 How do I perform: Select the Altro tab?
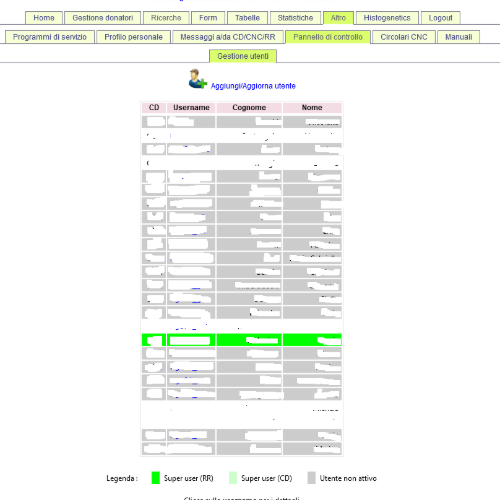(x=338, y=18)
